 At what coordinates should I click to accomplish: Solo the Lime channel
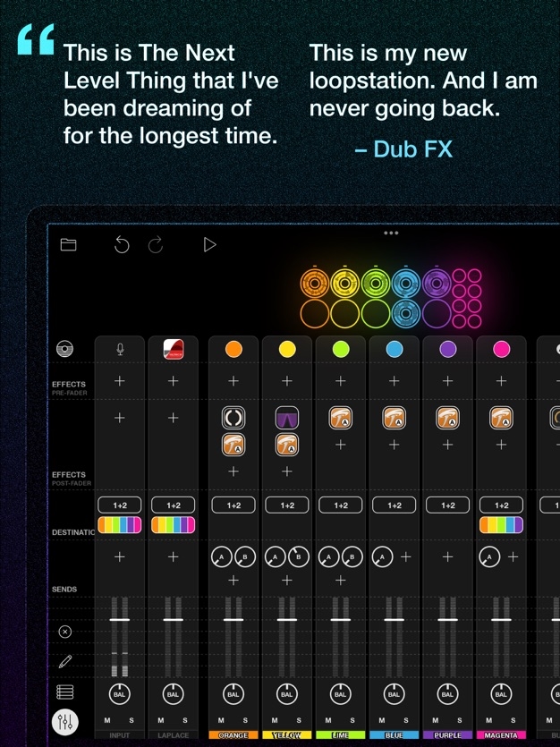pyautogui.click(x=352, y=720)
